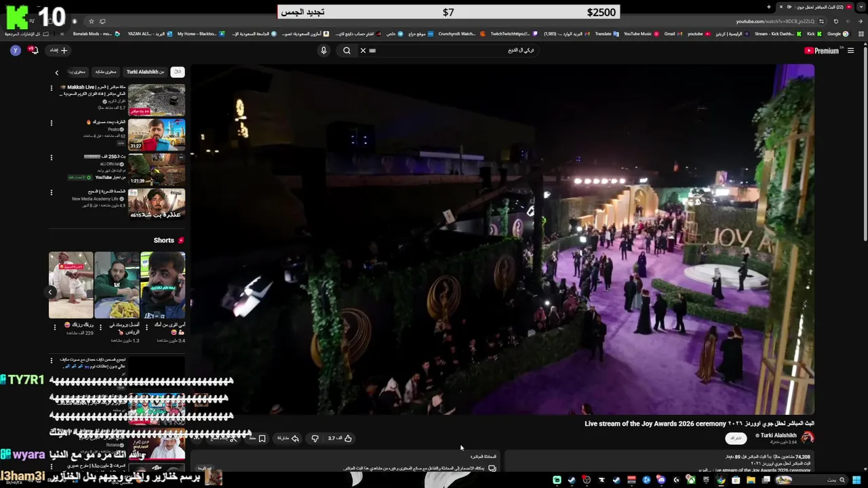Open Stream - Kick Dashboard bookmark
Screen dimensions: 868x488
pyautogui.click(x=778, y=34)
